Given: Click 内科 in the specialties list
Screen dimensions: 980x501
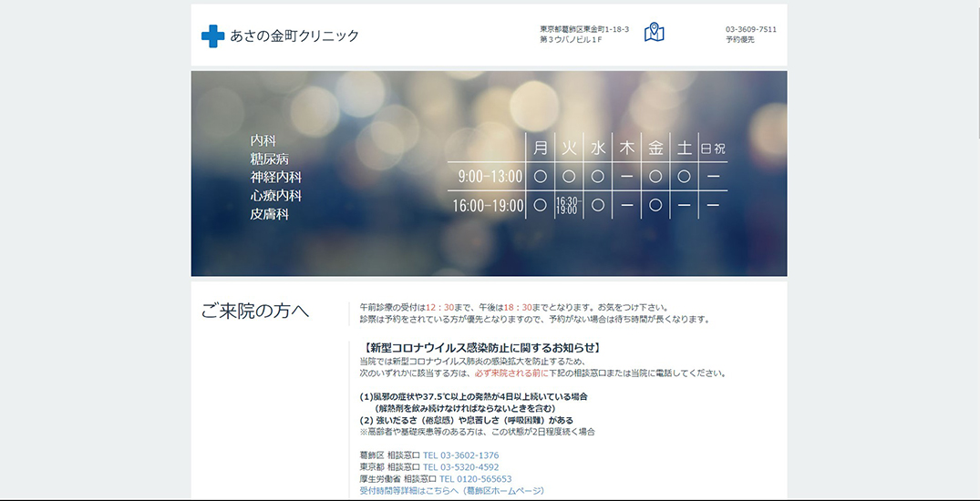Looking at the screenshot, I should pyautogui.click(x=263, y=141).
